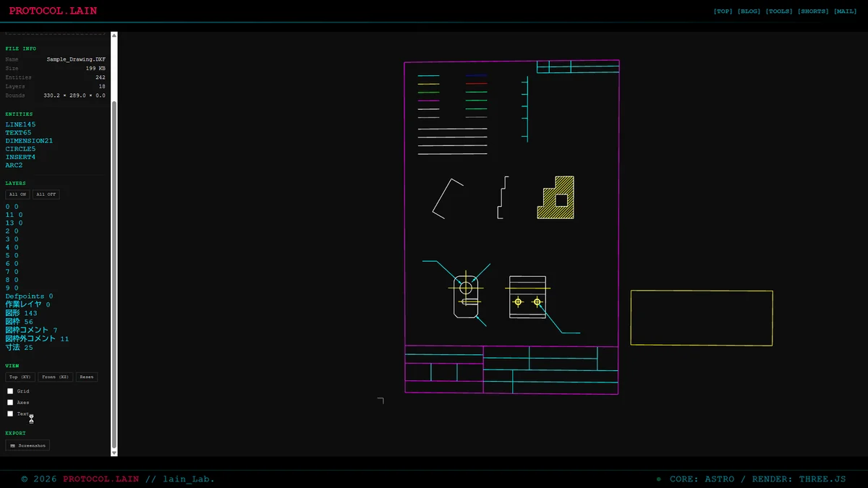Click the sidebar scrollbar down arrow
Viewport: 868px width, 488px height.
tap(114, 453)
